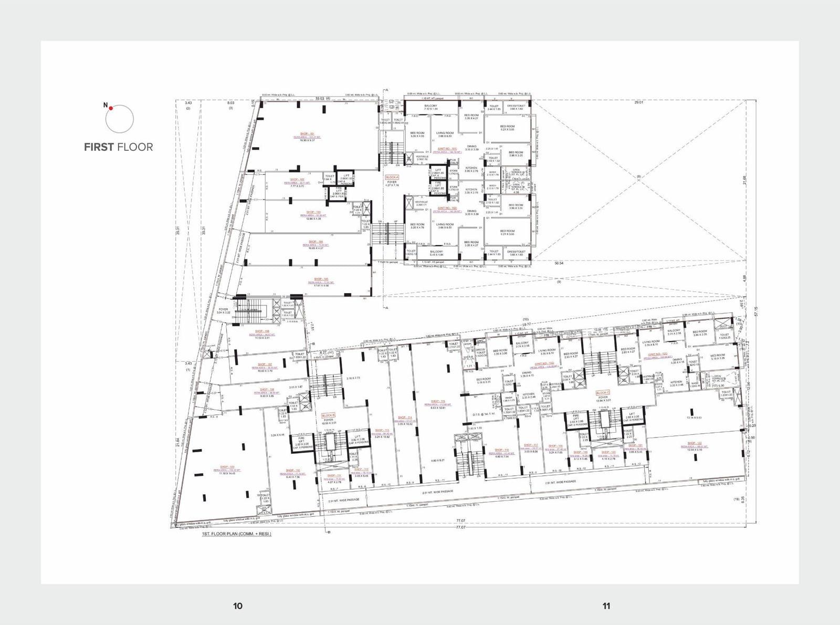Select the SHOP - 122 label

pyautogui.click(x=694, y=443)
